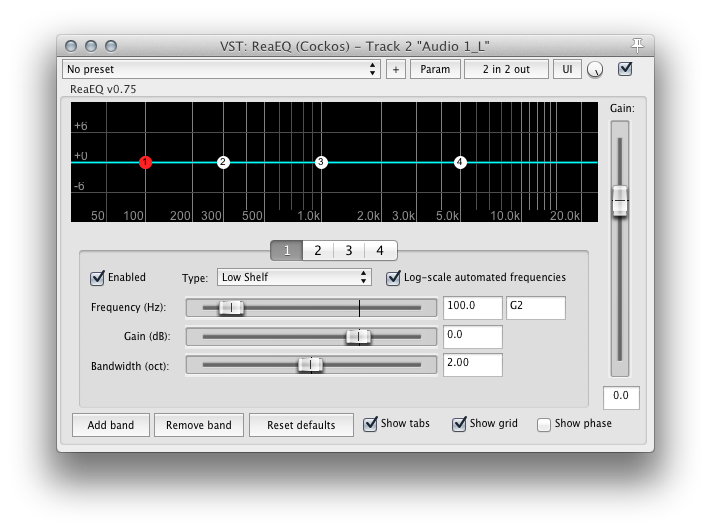The height and width of the screenshot is (531, 711).
Task: Click the wet/dry mix knob
Action: [x=595, y=69]
